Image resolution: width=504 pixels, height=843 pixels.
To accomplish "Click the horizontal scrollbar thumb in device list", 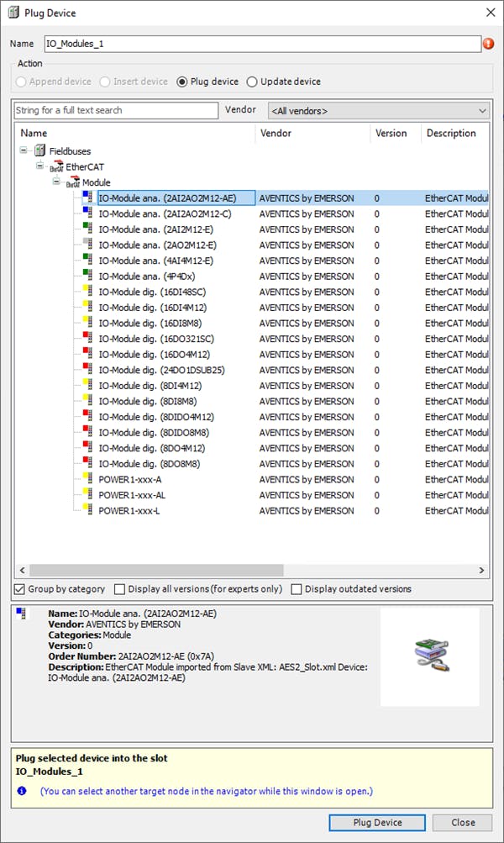I will point(156,570).
